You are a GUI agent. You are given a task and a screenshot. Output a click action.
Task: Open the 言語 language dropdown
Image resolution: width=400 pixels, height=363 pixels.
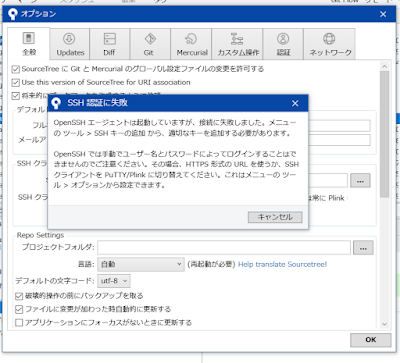(141, 264)
